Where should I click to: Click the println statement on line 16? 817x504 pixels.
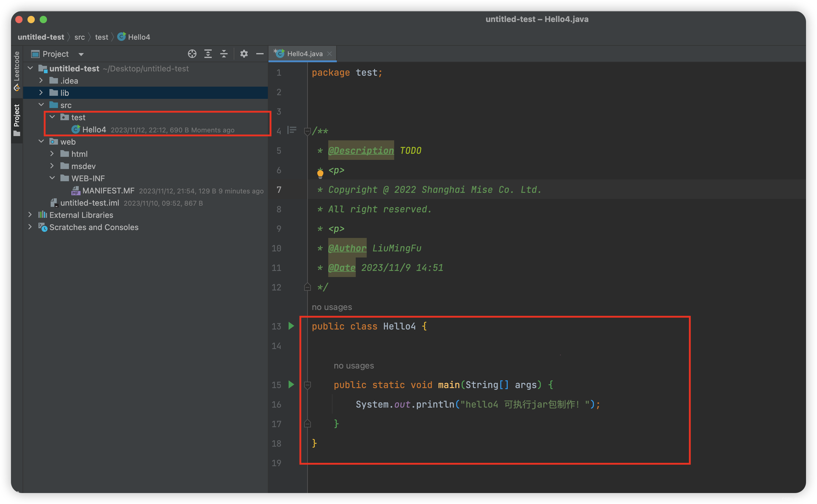(x=478, y=404)
